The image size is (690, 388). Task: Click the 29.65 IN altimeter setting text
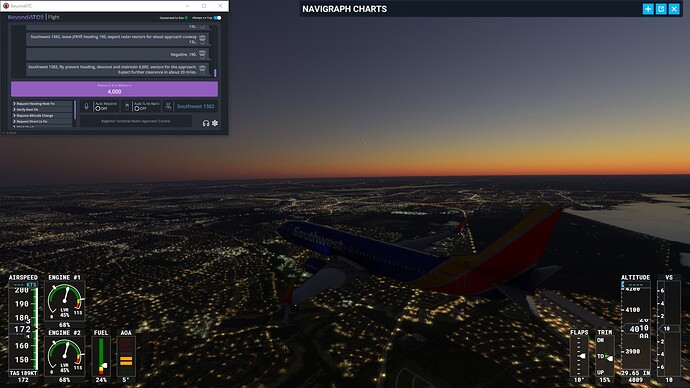pyautogui.click(x=635, y=373)
